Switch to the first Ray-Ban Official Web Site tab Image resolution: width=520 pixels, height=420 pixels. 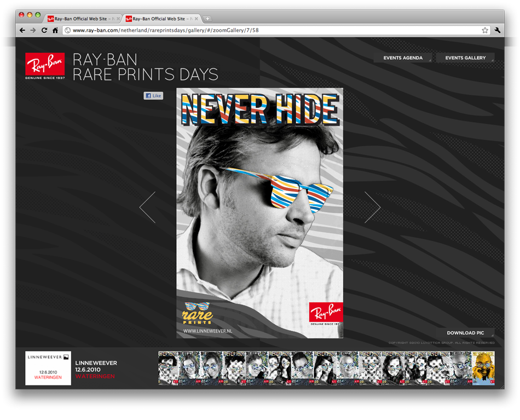click(x=81, y=19)
